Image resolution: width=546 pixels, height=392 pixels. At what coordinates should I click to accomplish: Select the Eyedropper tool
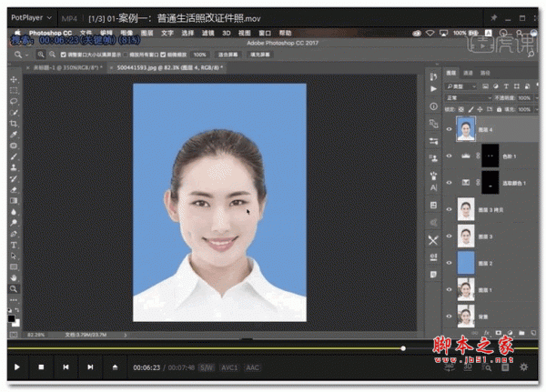(x=14, y=135)
